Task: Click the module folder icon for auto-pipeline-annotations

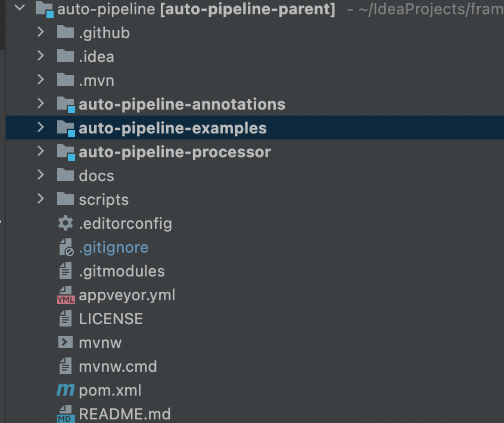Action: [66, 104]
